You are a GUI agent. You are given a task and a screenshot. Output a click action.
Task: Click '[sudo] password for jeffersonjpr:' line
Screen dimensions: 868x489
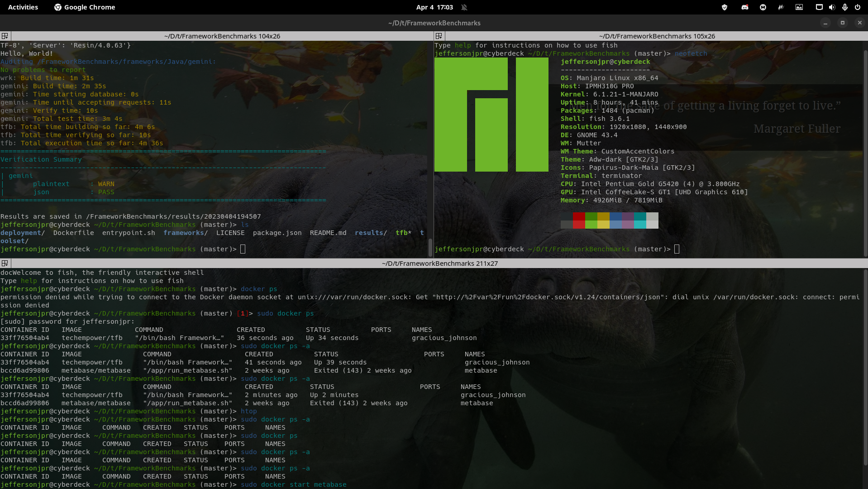coord(67,321)
